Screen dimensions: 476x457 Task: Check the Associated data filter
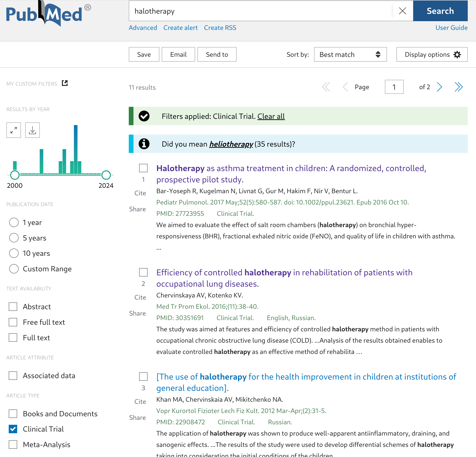point(13,376)
